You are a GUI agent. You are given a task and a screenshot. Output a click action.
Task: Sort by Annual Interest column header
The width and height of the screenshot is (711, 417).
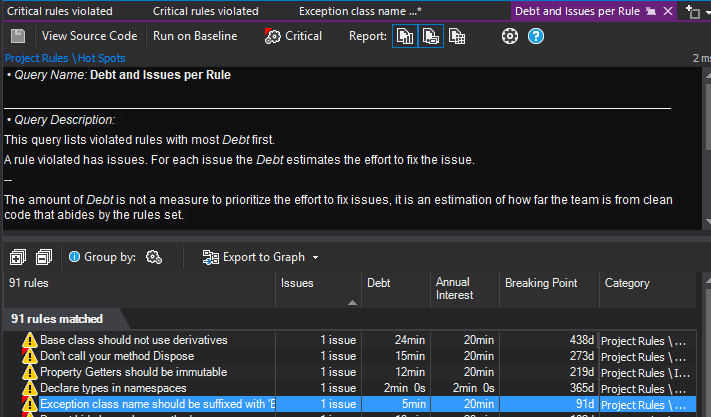click(x=465, y=290)
